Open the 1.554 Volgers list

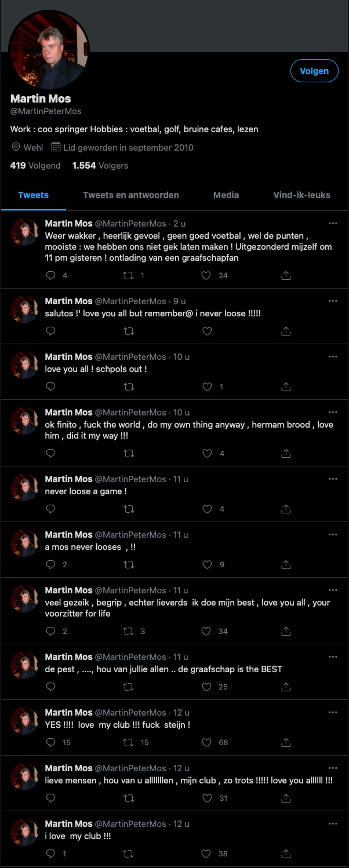click(x=100, y=166)
